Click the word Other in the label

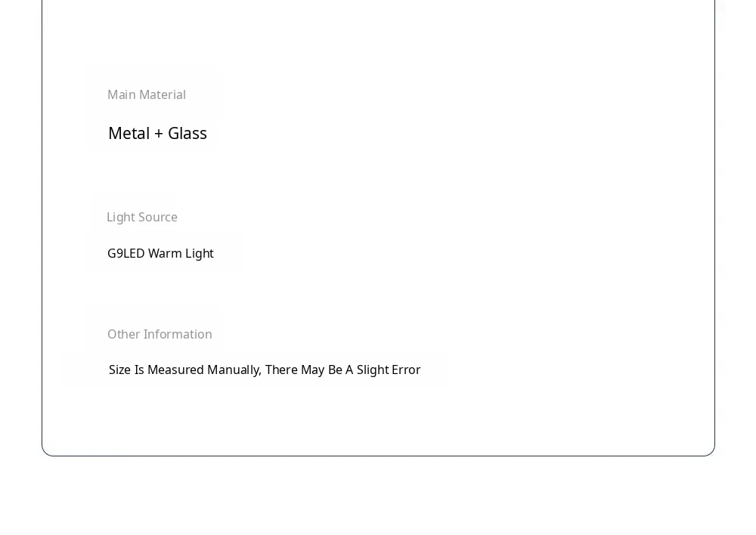[123, 334]
